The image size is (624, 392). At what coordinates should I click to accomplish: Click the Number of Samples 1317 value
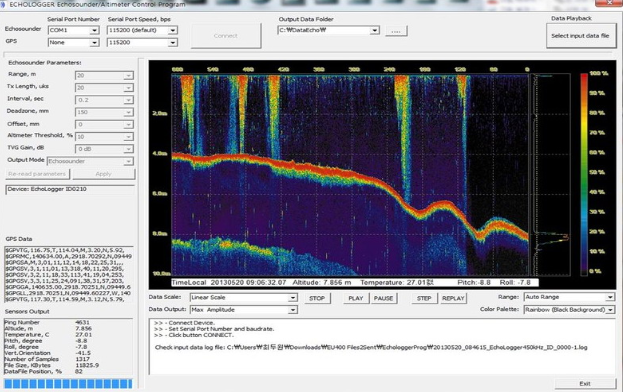(x=82, y=359)
